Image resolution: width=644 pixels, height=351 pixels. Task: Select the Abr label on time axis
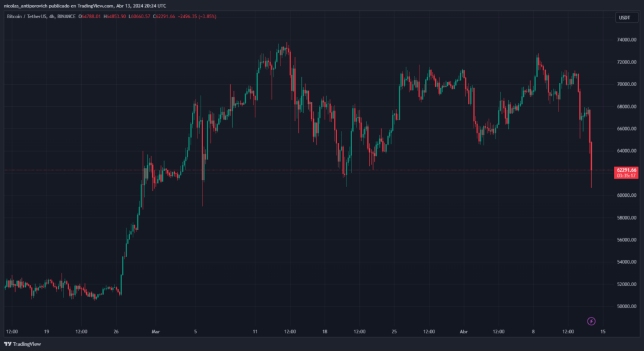(464, 331)
